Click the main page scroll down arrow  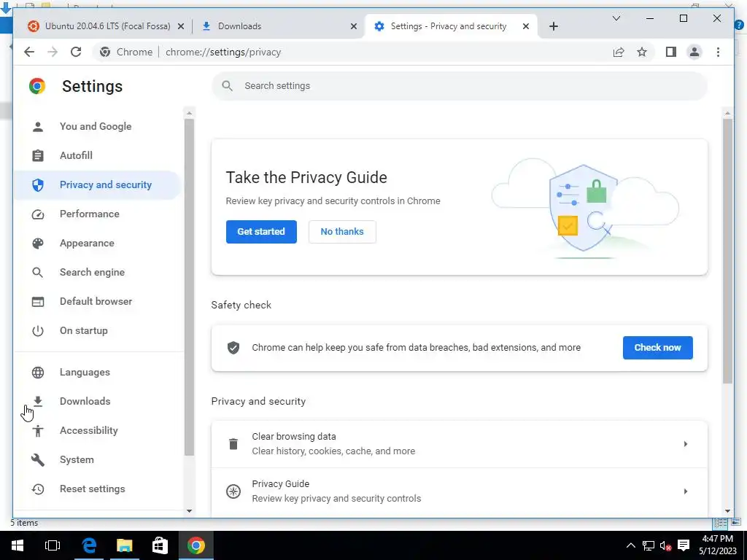coord(727,511)
